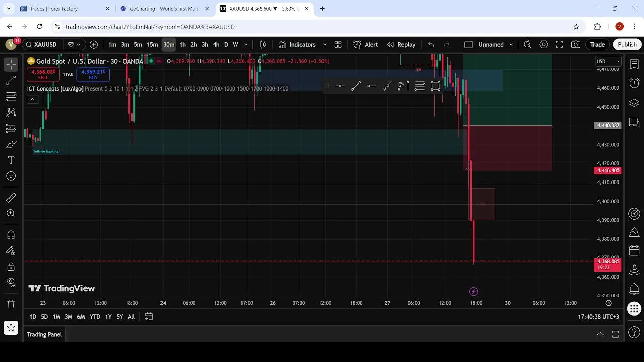Expand the Trading Panel upward arrow

point(600,334)
